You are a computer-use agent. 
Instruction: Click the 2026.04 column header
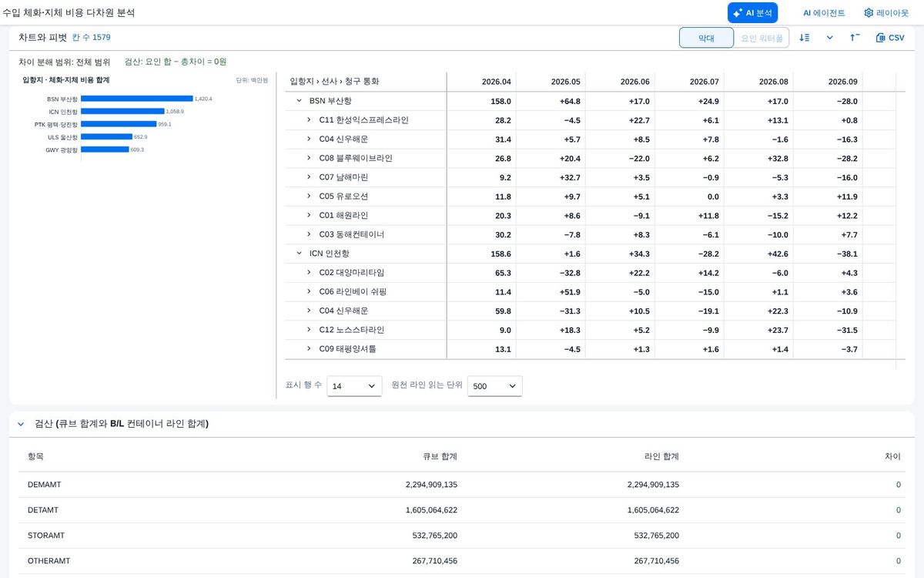497,82
